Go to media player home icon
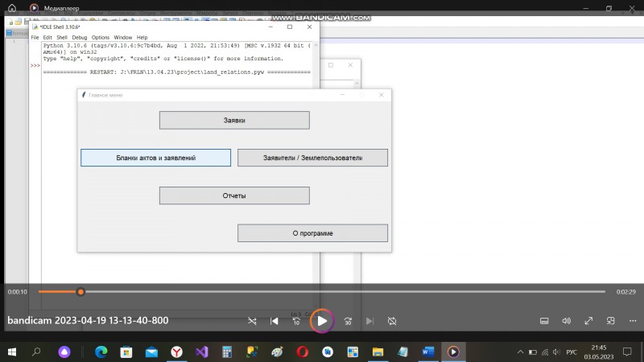This screenshot has width=644, height=362. click(x=12, y=8)
